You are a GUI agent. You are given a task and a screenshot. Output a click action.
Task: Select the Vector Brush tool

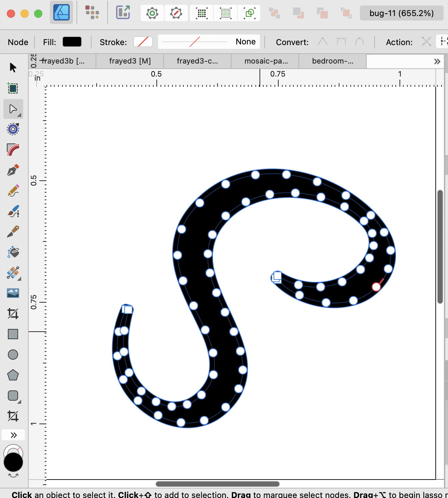13,211
